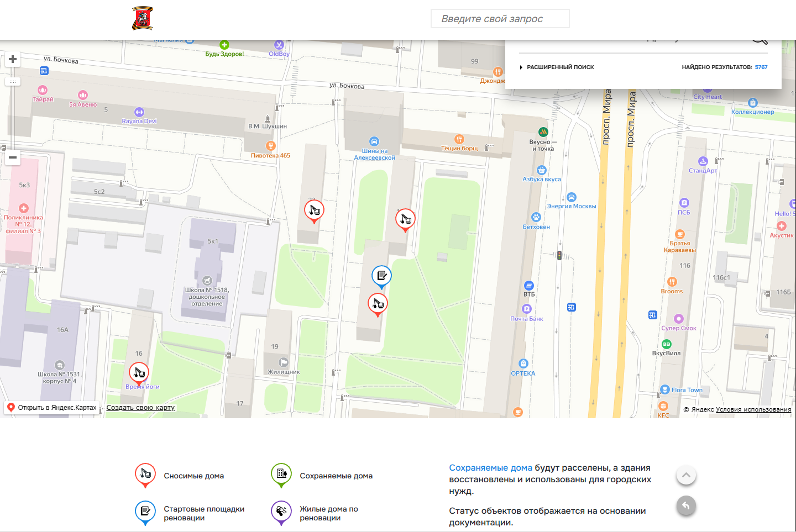Click the Почта Банк icon
Screen dimensions: 796x532
coord(527,309)
